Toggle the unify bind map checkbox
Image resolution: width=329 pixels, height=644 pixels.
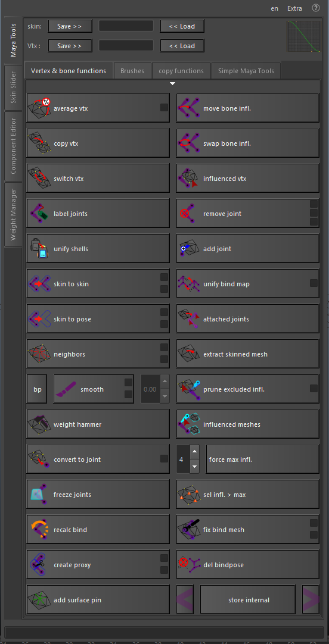coord(314,283)
